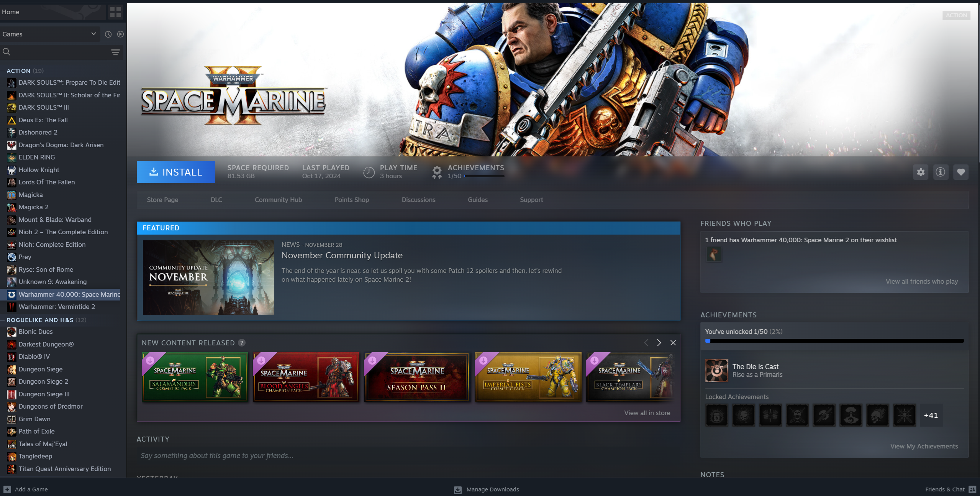The height and width of the screenshot is (496, 980).
Task: Dismiss the New Content Released panel
Action: (673, 343)
